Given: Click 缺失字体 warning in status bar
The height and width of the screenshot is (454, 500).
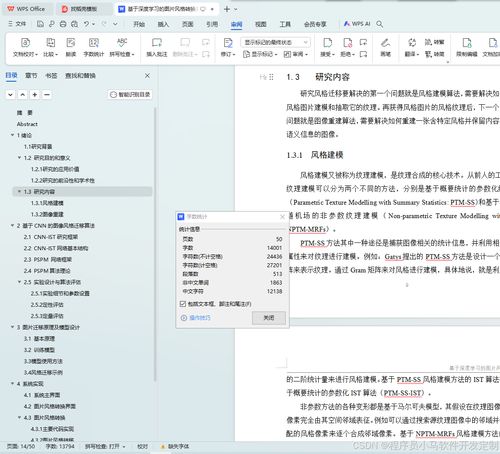Looking at the screenshot, I should pos(175,446).
